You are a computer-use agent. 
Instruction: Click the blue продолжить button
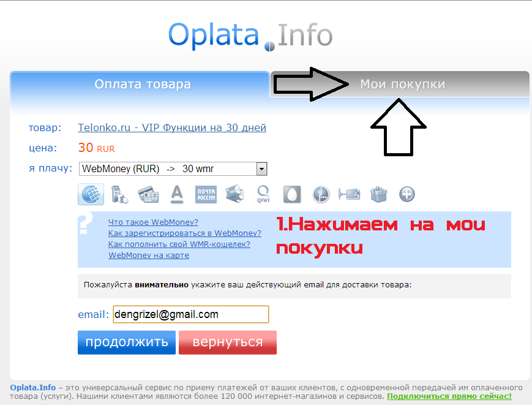pos(127,343)
